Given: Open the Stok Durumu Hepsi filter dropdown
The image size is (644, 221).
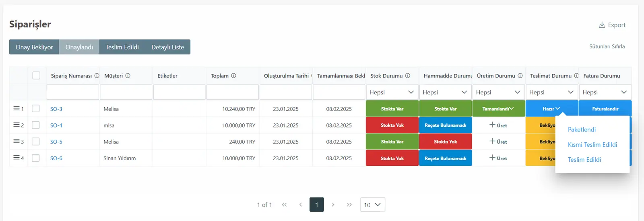Looking at the screenshot, I should pos(392,92).
